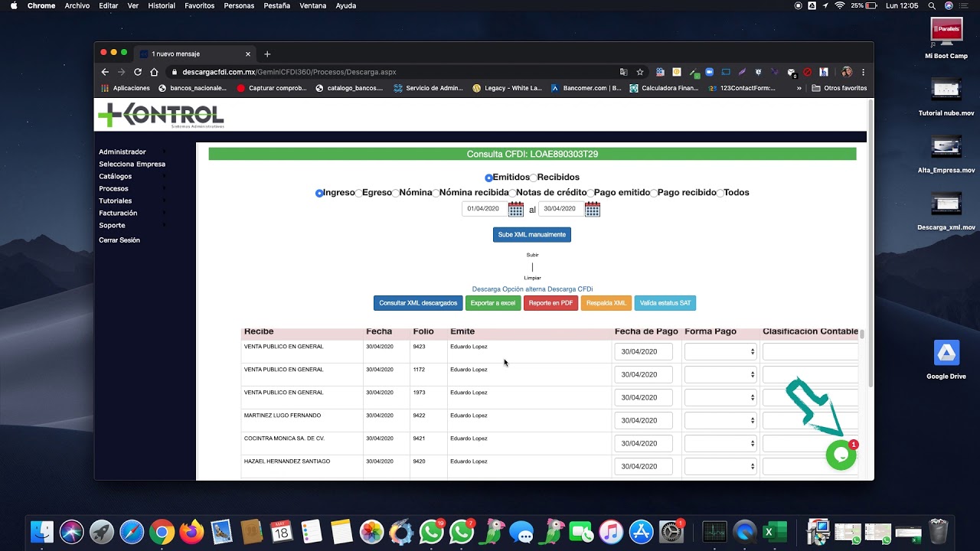Select the Egreso radio option
The height and width of the screenshot is (551, 980).
[x=358, y=193]
